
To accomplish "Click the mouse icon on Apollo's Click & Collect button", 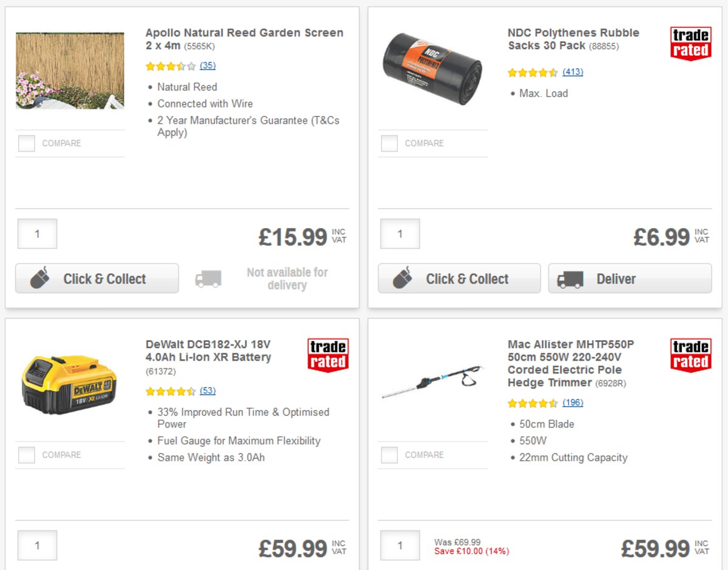I will click(37, 278).
